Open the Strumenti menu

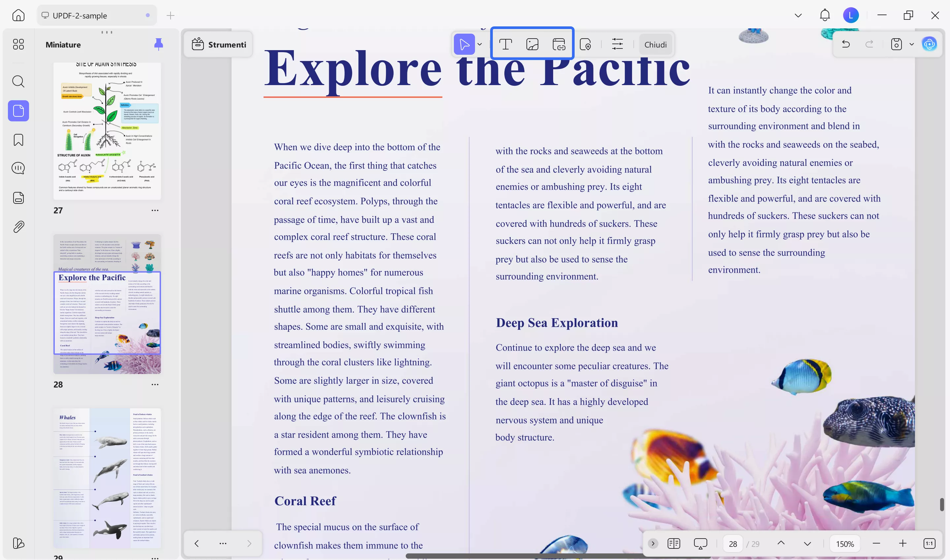click(x=218, y=44)
